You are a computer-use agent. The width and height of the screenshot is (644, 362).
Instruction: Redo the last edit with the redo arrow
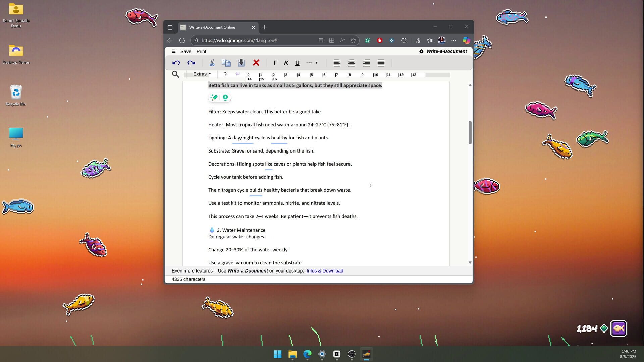pyautogui.click(x=191, y=63)
